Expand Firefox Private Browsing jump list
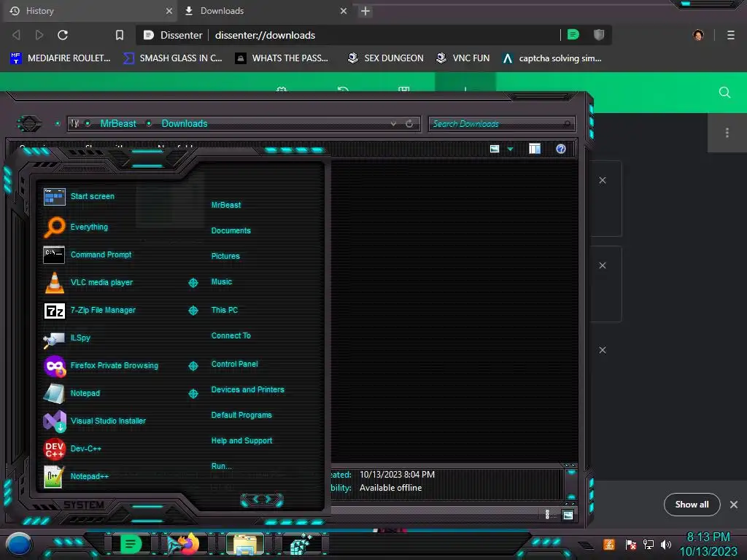The height and width of the screenshot is (560, 747). click(193, 366)
